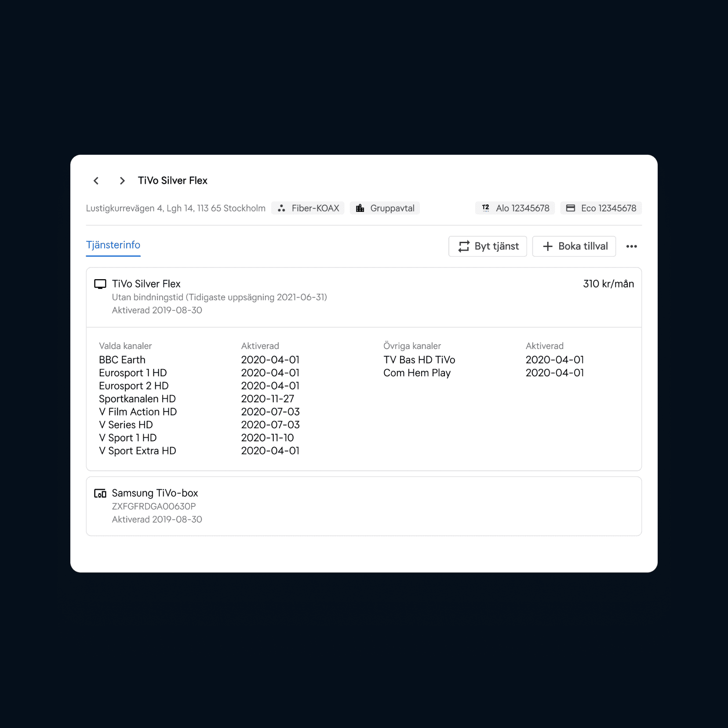Click the activation date for TV Bas HD TiVo
Image resolution: width=728 pixels, height=728 pixels.
(x=555, y=360)
